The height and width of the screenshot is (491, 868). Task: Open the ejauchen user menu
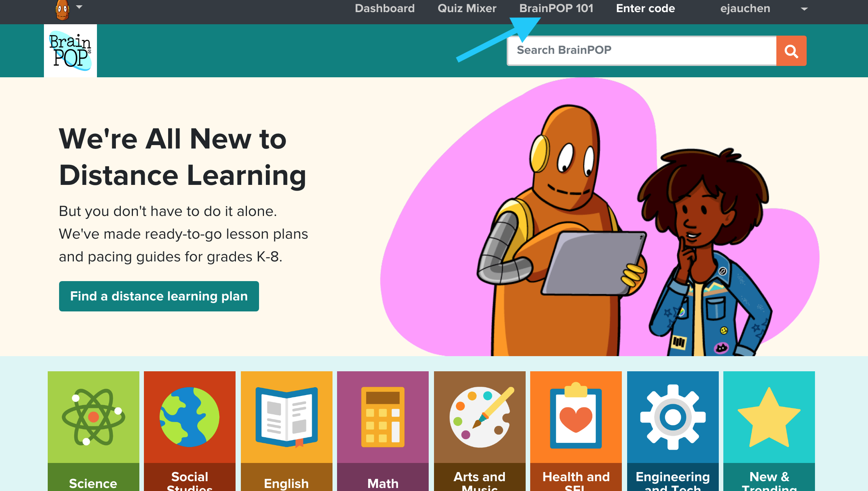coord(745,8)
